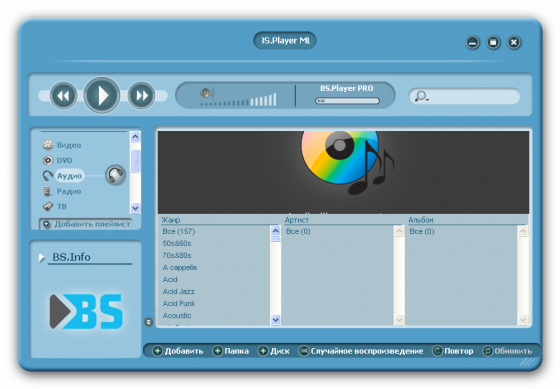560x389 pixels.
Task: Open the search dropdown arrow next to the magnifier
Action: pos(427,100)
